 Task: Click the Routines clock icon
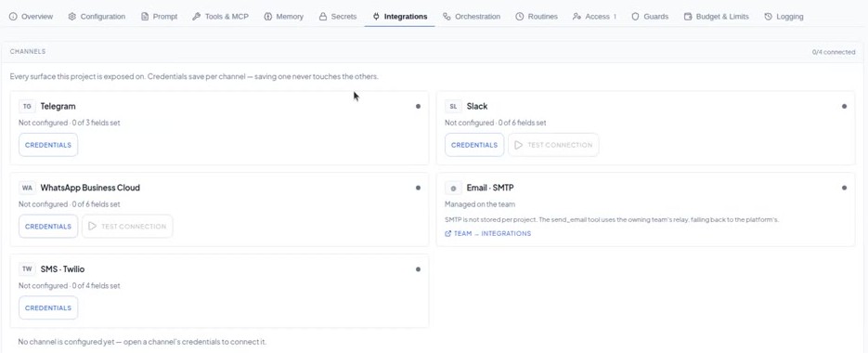(519, 17)
